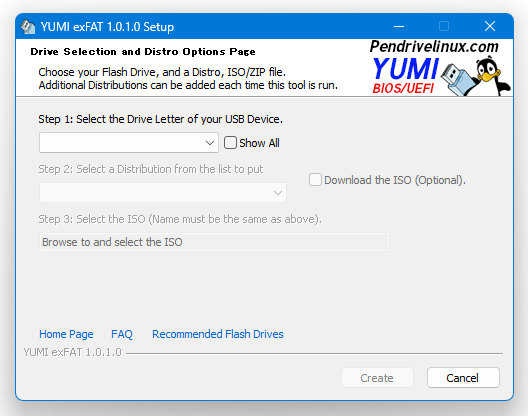528x416 pixels.
Task: Click the Browse to and select ISO field
Action: click(214, 242)
